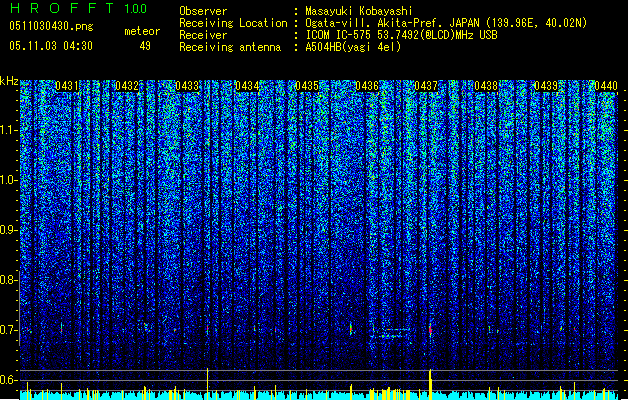The height and width of the screenshot is (400, 629).
Task: Click the 0434 time marker
Action: pyautogui.click(x=247, y=86)
